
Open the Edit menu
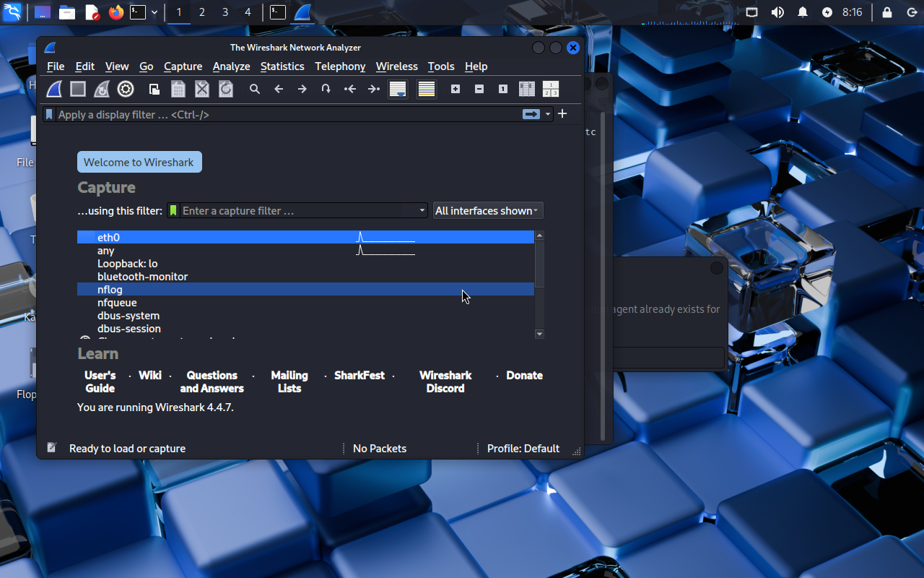pos(85,66)
